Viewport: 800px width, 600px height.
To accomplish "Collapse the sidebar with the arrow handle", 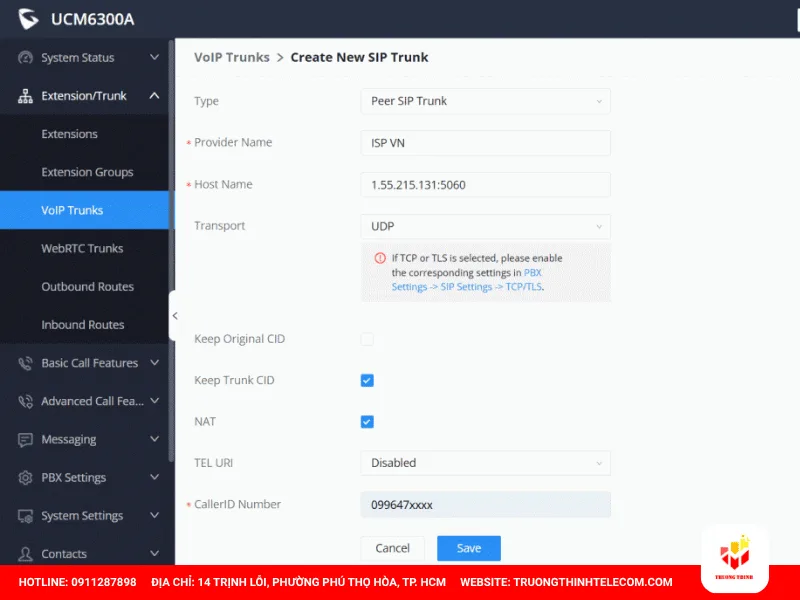I will [x=174, y=316].
